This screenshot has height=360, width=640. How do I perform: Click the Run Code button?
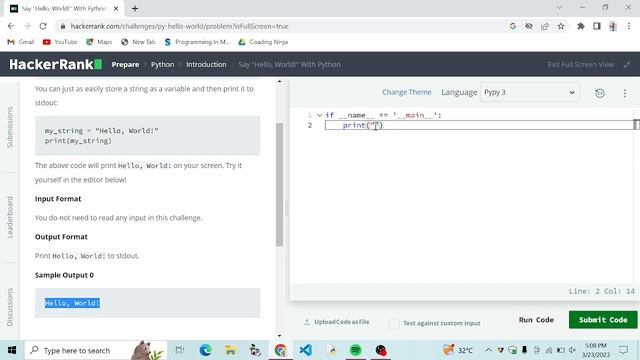click(536, 320)
